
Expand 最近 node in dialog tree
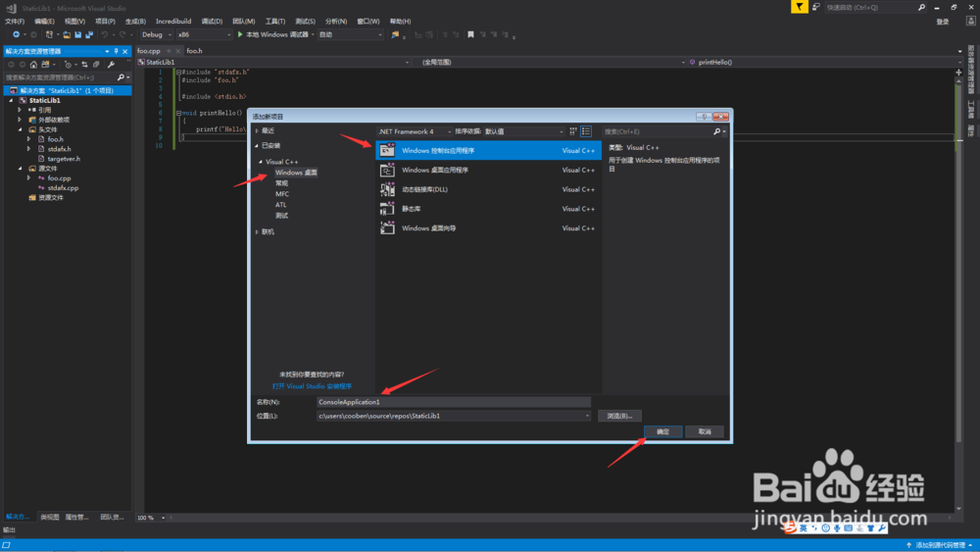[x=257, y=130]
